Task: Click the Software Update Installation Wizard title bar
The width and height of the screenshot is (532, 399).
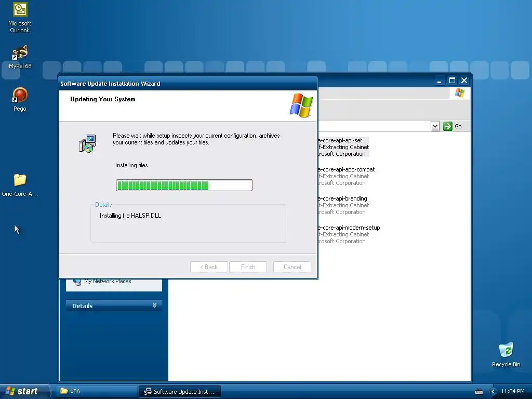Action: pos(188,84)
